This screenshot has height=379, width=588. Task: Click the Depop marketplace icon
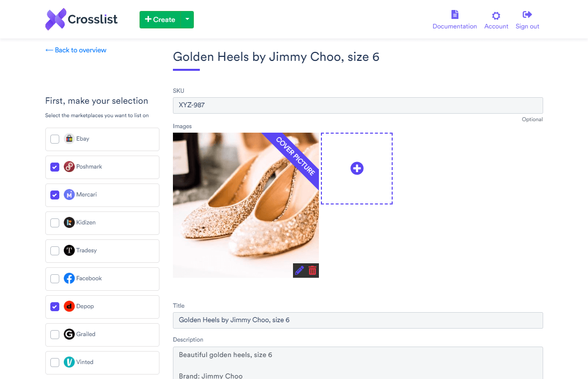pos(69,306)
